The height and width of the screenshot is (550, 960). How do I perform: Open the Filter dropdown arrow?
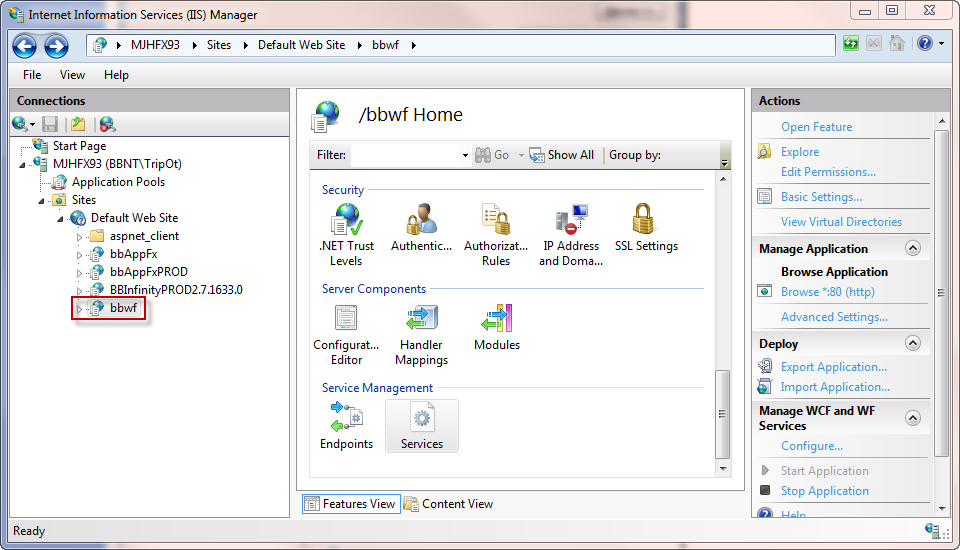[465, 156]
